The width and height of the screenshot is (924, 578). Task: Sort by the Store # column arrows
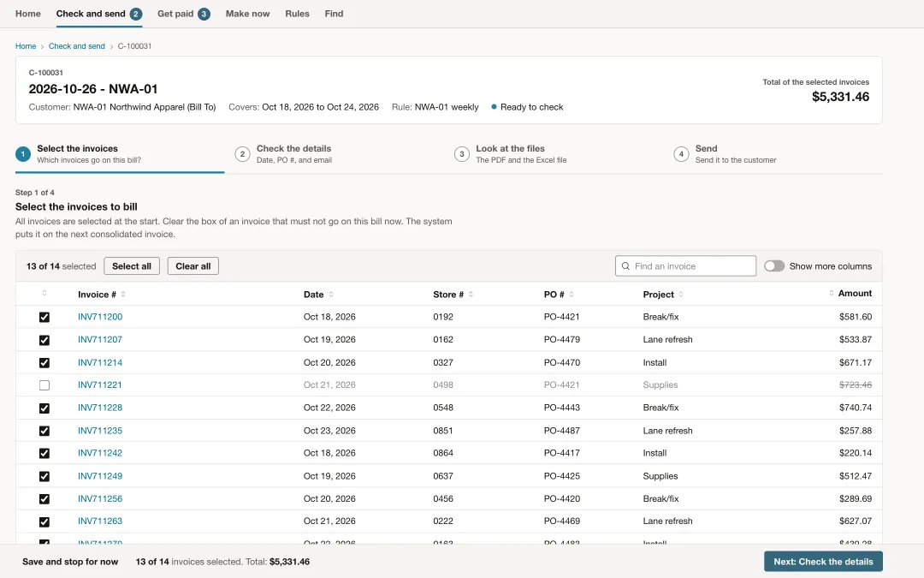(471, 295)
